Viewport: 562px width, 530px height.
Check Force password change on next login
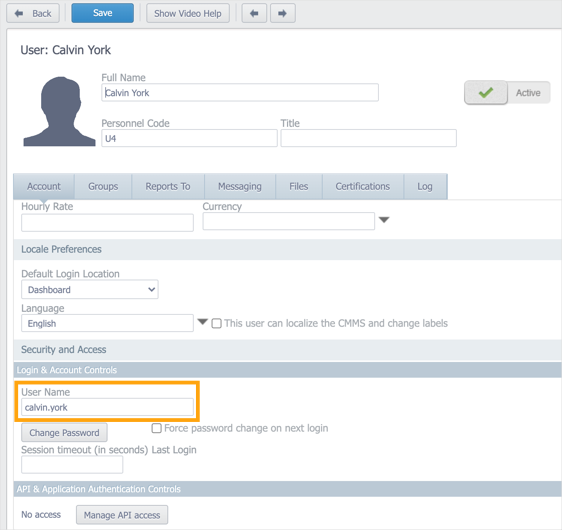point(157,428)
